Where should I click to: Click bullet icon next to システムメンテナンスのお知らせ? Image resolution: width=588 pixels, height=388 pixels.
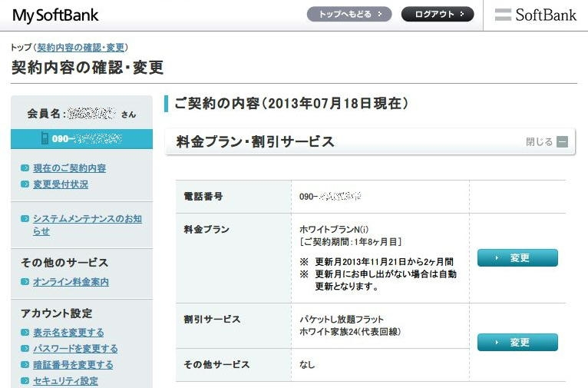pos(25,219)
